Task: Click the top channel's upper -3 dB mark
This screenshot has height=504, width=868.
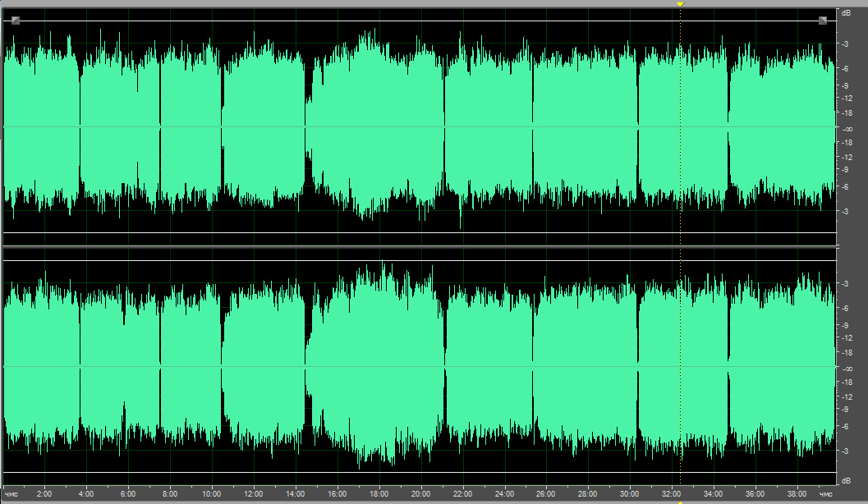Action: coord(844,44)
